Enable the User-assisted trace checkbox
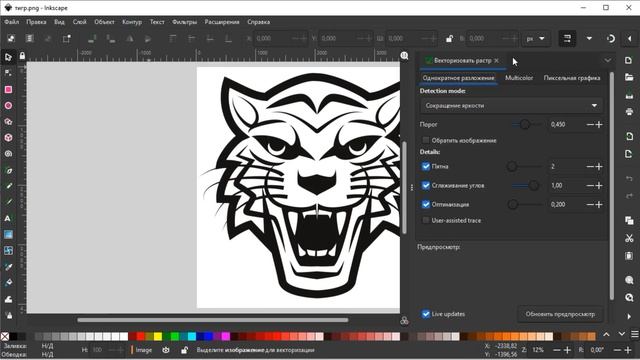The height and width of the screenshot is (360, 640). click(426, 220)
